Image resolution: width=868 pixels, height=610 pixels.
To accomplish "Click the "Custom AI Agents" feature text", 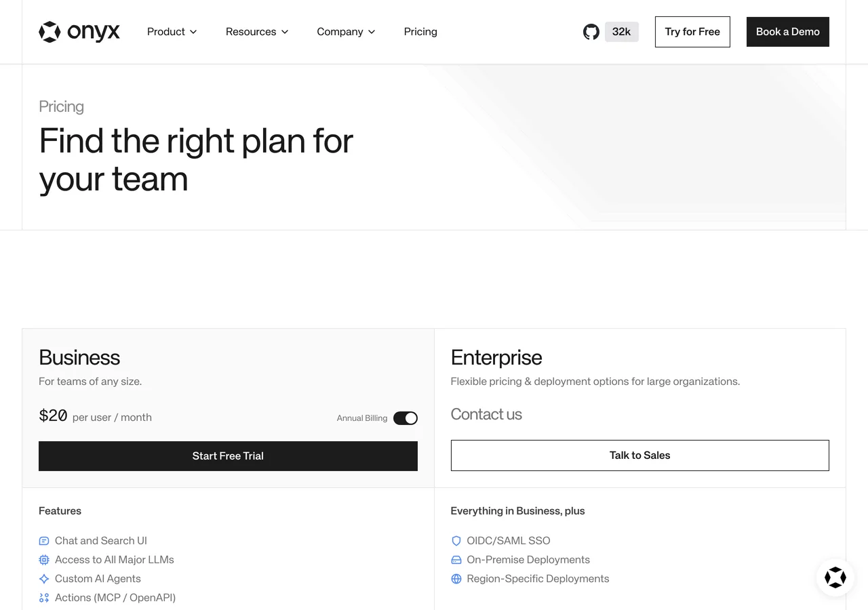I will point(98,579).
